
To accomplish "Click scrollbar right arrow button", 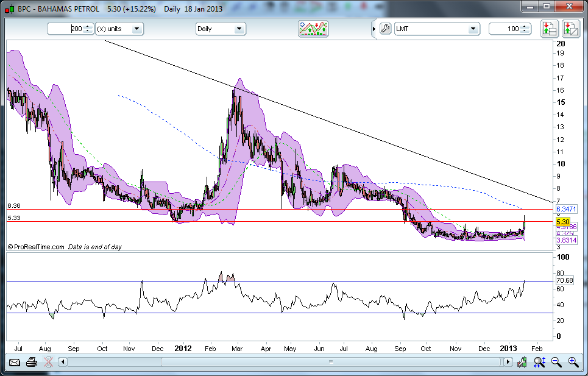I will click(508, 362).
